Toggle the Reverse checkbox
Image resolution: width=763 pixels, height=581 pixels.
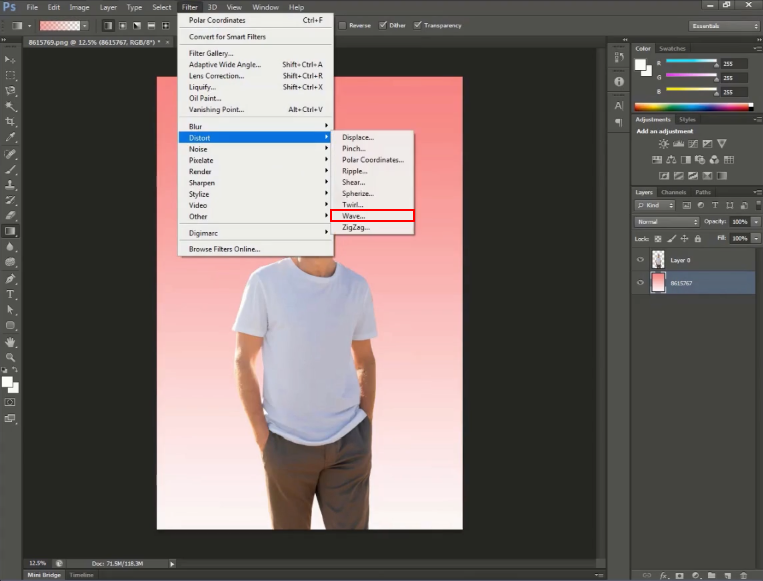coord(343,25)
